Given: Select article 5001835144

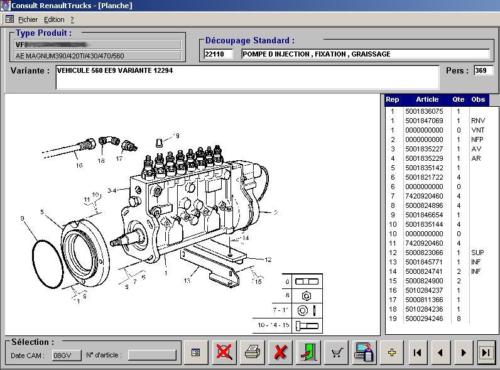Looking at the screenshot, I should point(424,224).
